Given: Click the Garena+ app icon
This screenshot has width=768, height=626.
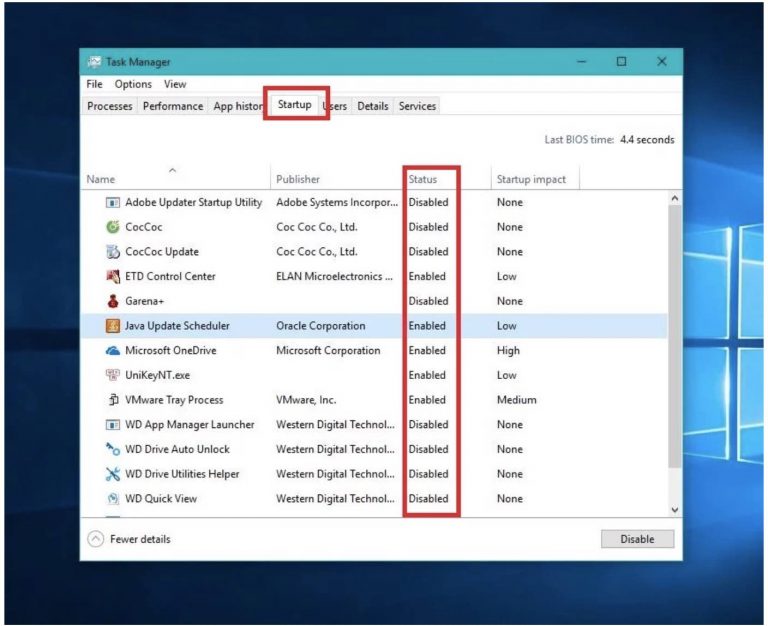Looking at the screenshot, I should pos(113,301).
